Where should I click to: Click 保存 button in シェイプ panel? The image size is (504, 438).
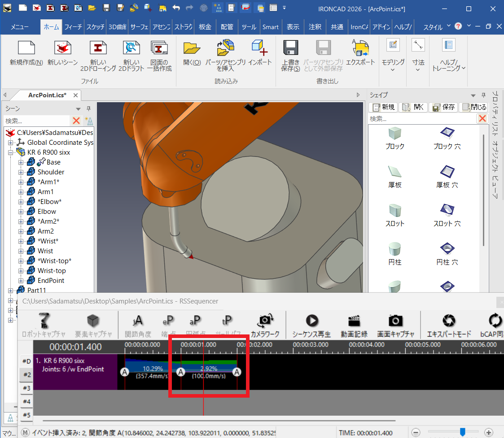pos(443,107)
